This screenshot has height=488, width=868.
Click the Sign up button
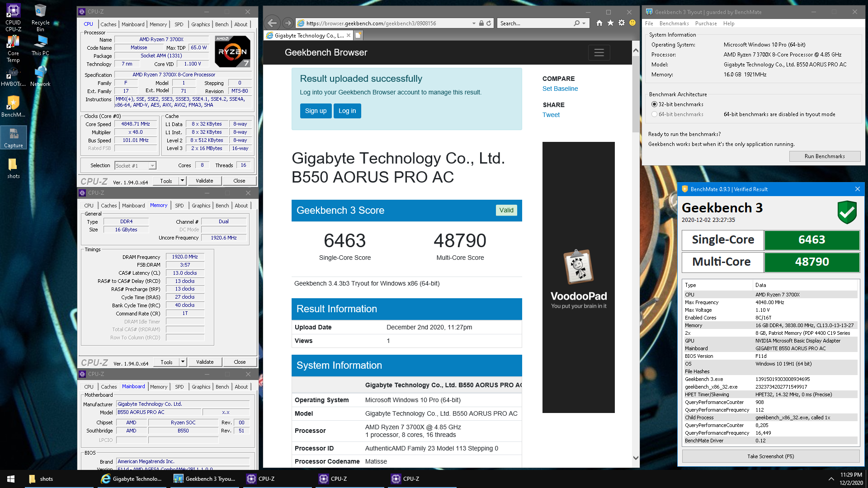coord(316,111)
